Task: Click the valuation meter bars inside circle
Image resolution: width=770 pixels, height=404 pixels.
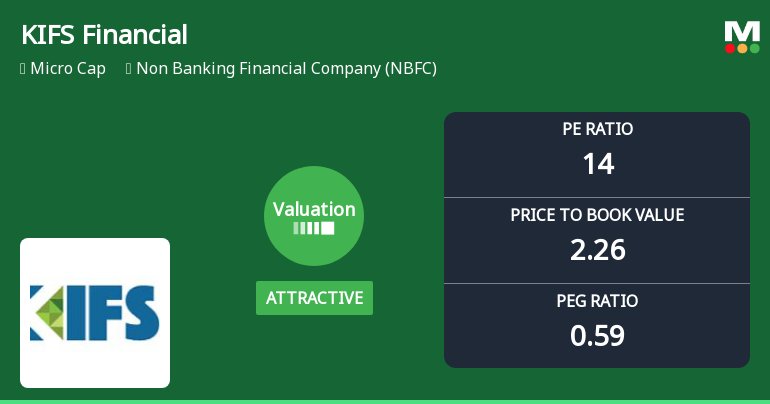Action: click(314, 229)
